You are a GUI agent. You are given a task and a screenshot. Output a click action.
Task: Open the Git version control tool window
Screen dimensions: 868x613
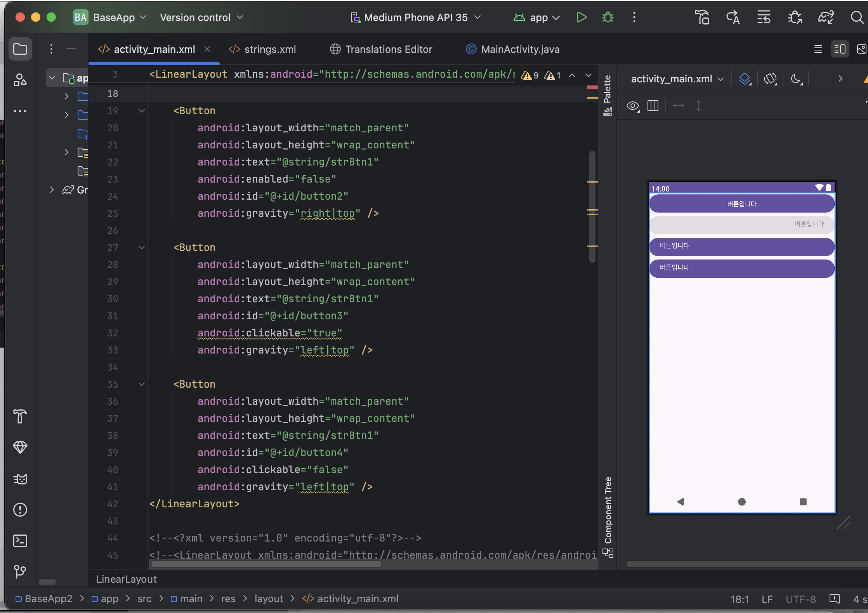click(x=20, y=571)
